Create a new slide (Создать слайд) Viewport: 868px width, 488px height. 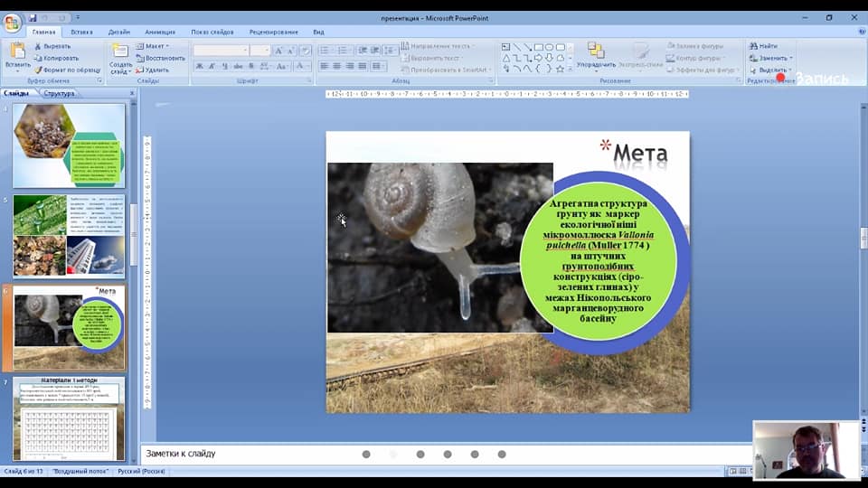coord(120,52)
